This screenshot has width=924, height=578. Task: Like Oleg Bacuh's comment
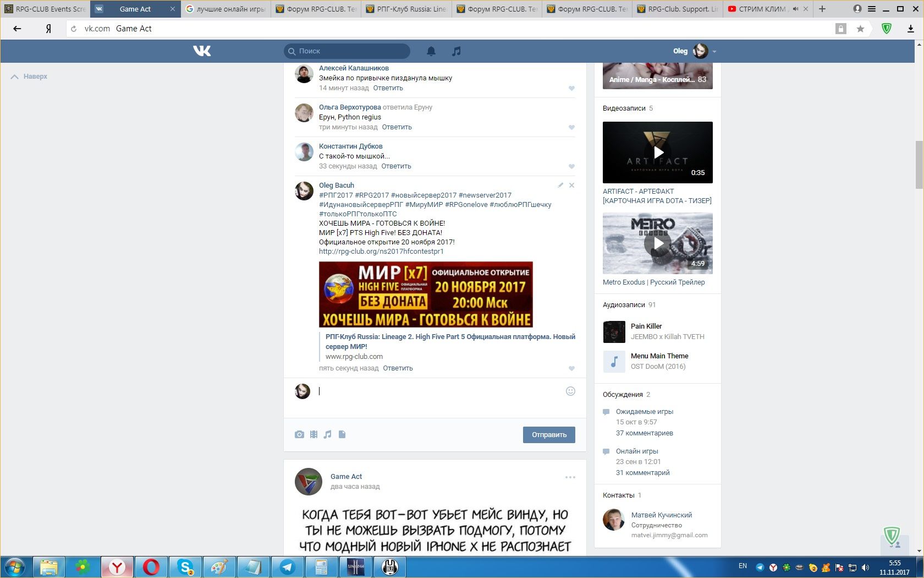(x=571, y=368)
